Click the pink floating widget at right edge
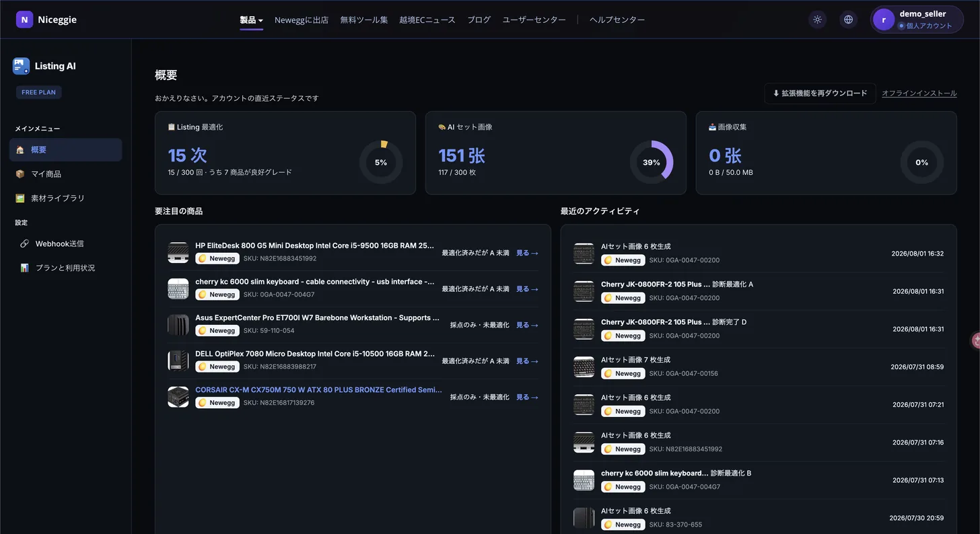 (975, 341)
